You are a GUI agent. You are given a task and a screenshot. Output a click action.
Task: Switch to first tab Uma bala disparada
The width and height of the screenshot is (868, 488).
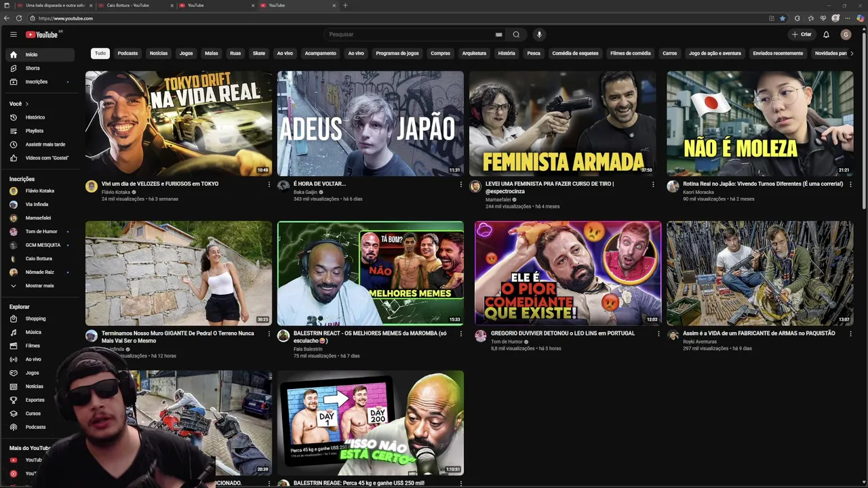pos(53,5)
